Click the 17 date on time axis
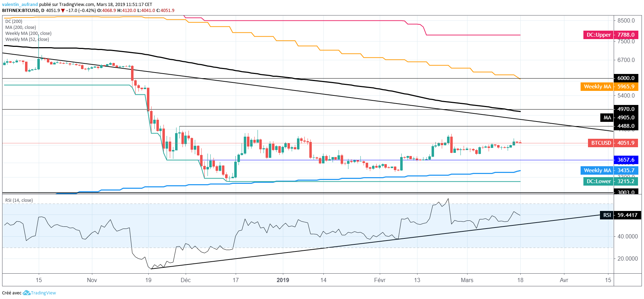The height and width of the screenshot is (299, 644). point(236,280)
